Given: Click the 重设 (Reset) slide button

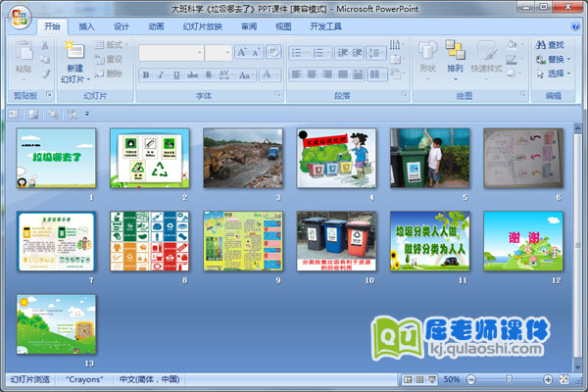Looking at the screenshot, I should 109,59.
